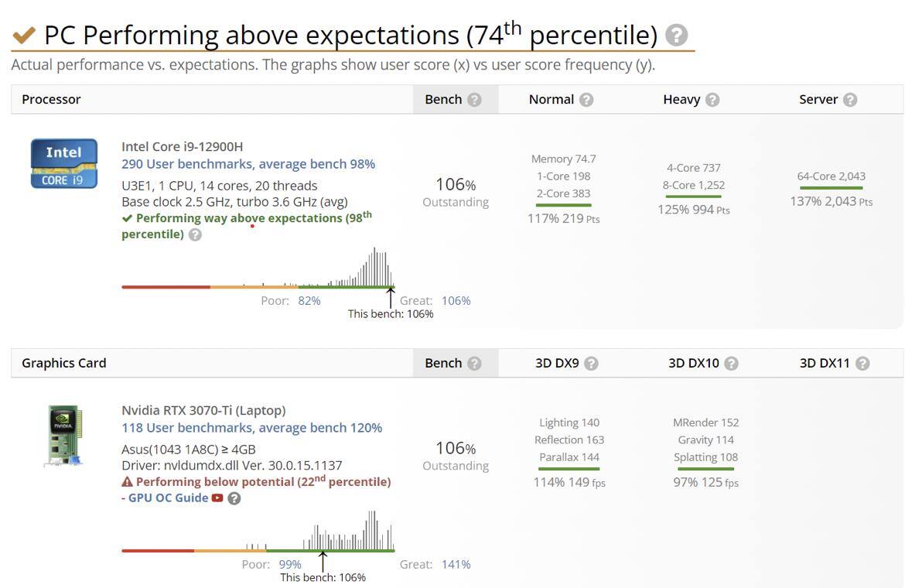Open 118 User benchmarks link
The height and width of the screenshot is (588, 905).
click(251, 428)
